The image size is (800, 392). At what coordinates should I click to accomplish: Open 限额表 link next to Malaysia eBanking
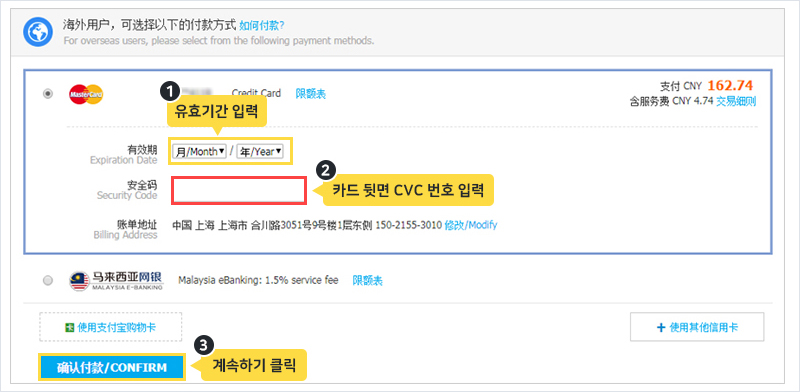pos(368,281)
